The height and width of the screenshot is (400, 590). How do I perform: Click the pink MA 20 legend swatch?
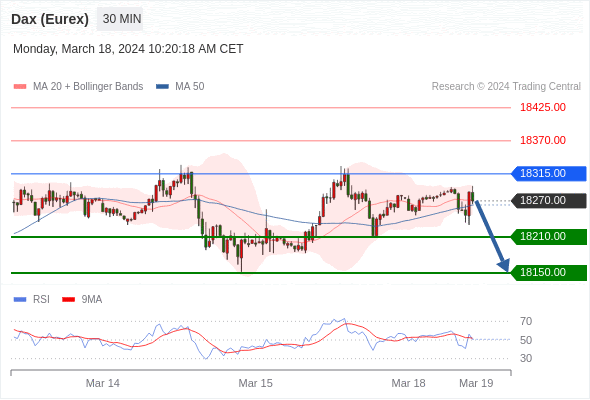(20, 87)
